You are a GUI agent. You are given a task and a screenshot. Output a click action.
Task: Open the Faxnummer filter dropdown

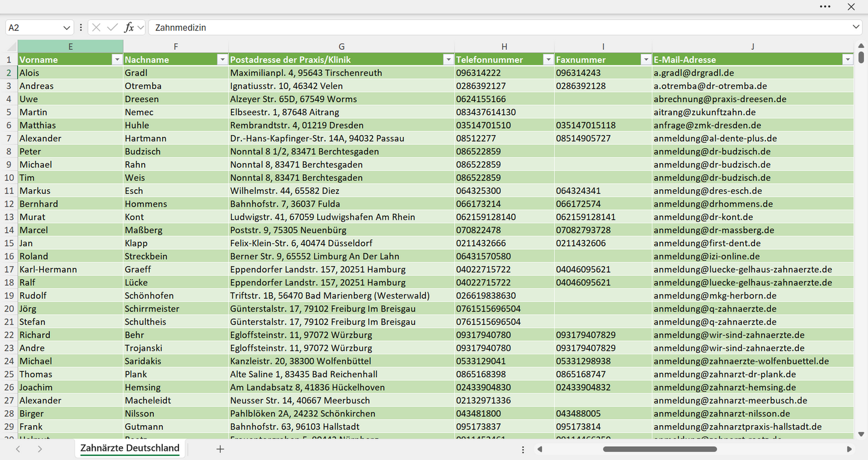point(646,59)
